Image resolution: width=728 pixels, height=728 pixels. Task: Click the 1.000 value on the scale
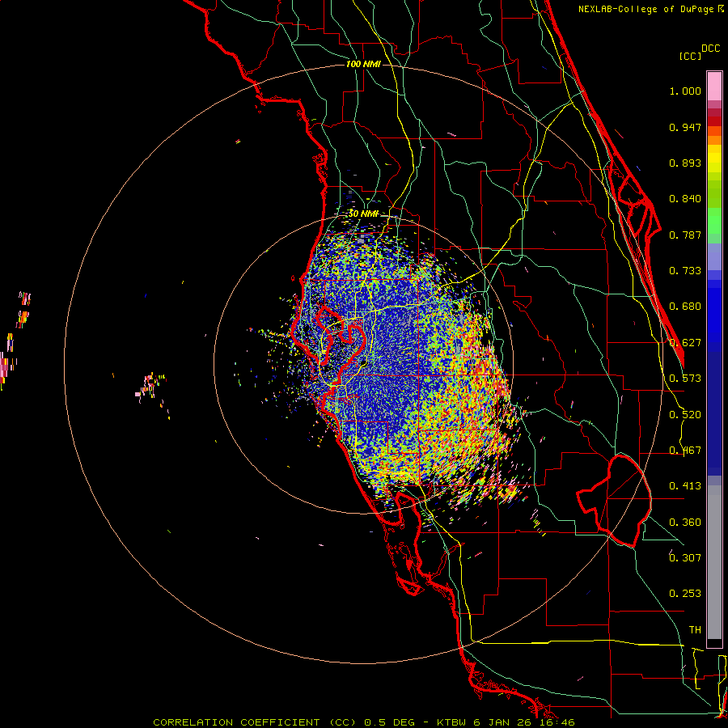[x=685, y=91]
